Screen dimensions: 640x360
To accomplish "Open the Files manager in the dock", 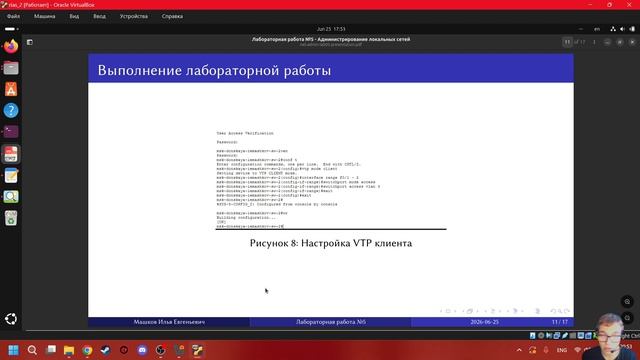I will coord(11,68).
